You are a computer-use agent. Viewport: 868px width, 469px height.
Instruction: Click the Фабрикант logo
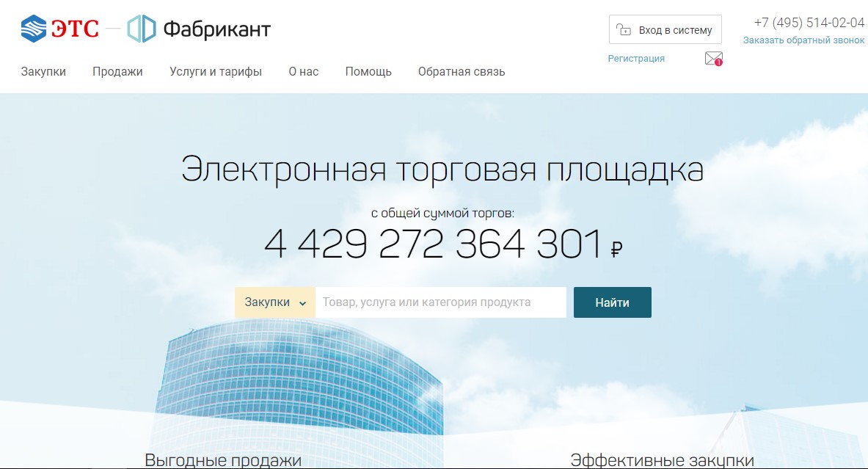199,29
